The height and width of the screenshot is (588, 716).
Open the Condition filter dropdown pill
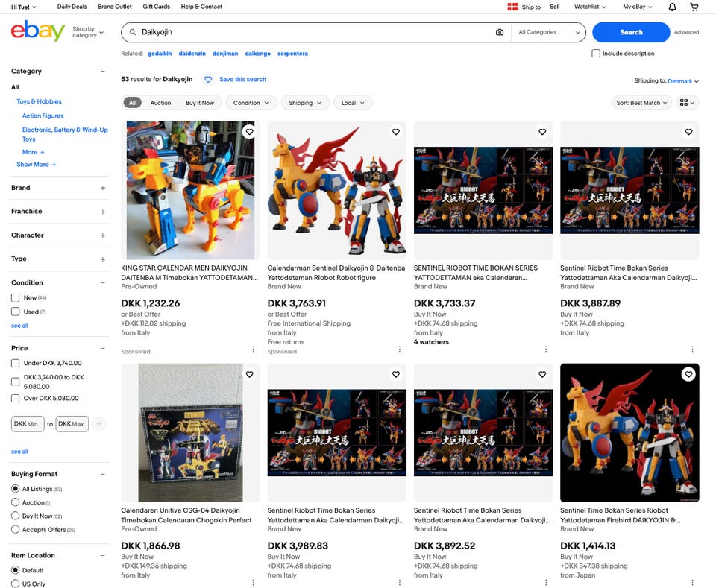(251, 103)
